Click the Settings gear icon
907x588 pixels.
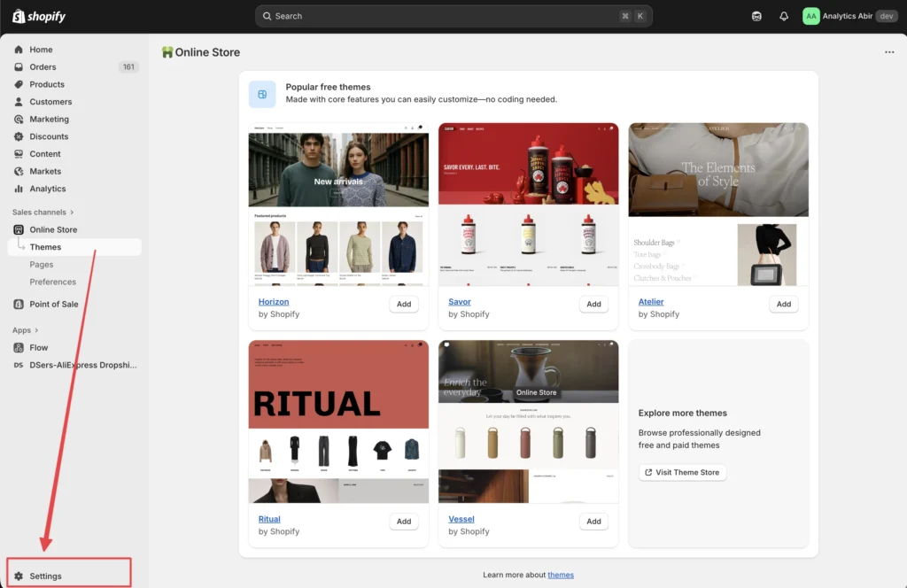(19, 576)
